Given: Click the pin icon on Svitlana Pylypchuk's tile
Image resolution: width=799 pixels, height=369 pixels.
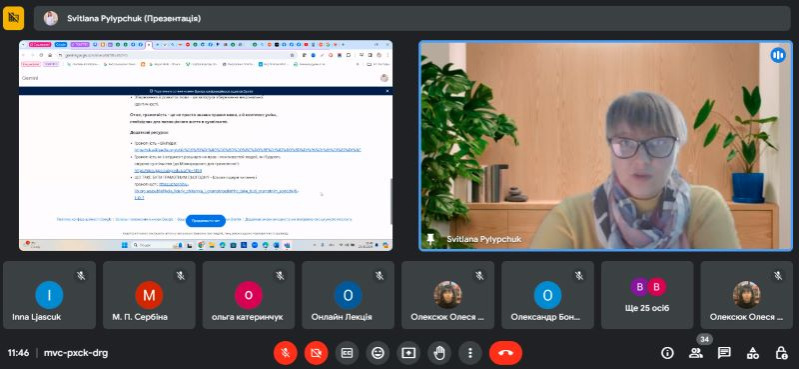Looking at the screenshot, I should [x=431, y=239].
